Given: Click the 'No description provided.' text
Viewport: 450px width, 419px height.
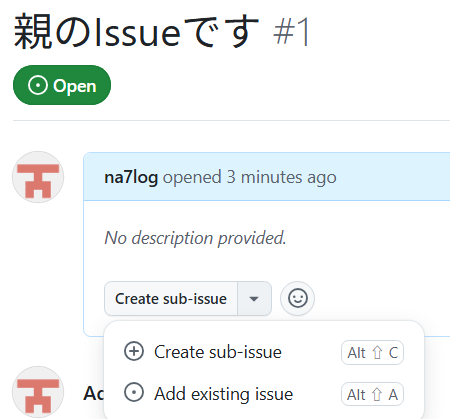Looking at the screenshot, I should 195,238.
